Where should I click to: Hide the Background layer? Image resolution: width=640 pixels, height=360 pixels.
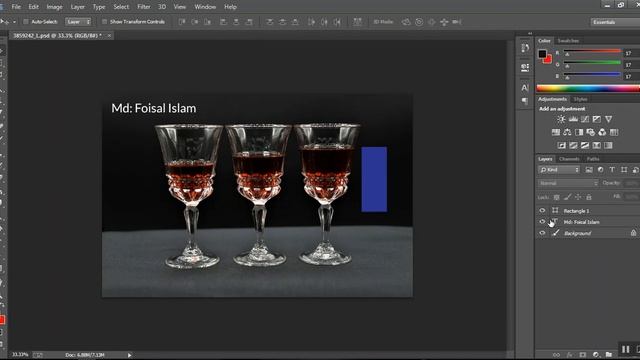542,233
